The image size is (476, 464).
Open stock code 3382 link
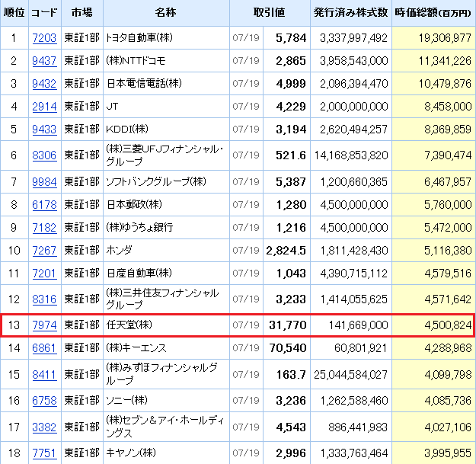44,427
